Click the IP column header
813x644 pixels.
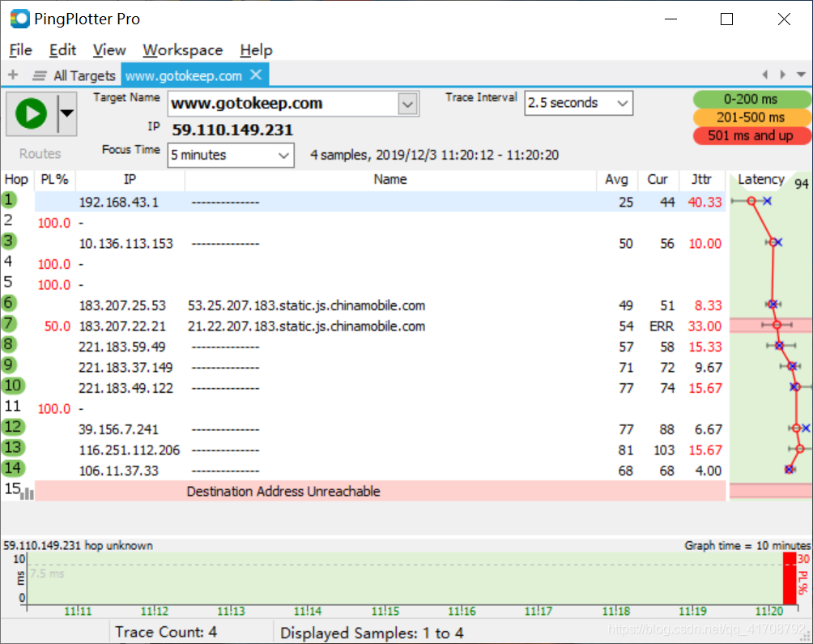pyautogui.click(x=130, y=179)
